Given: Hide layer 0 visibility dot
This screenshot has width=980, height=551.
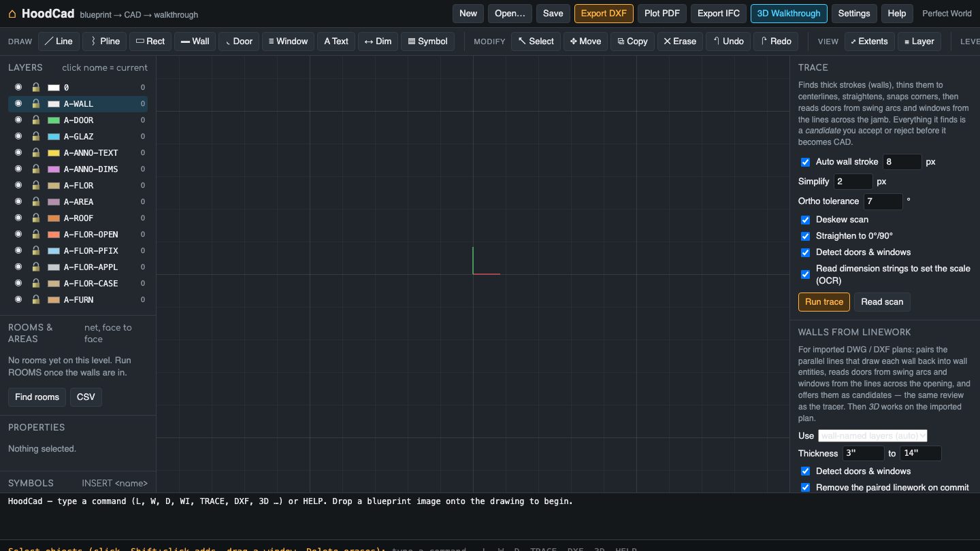Looking at the screenshot, I should (x=18, y=88).
